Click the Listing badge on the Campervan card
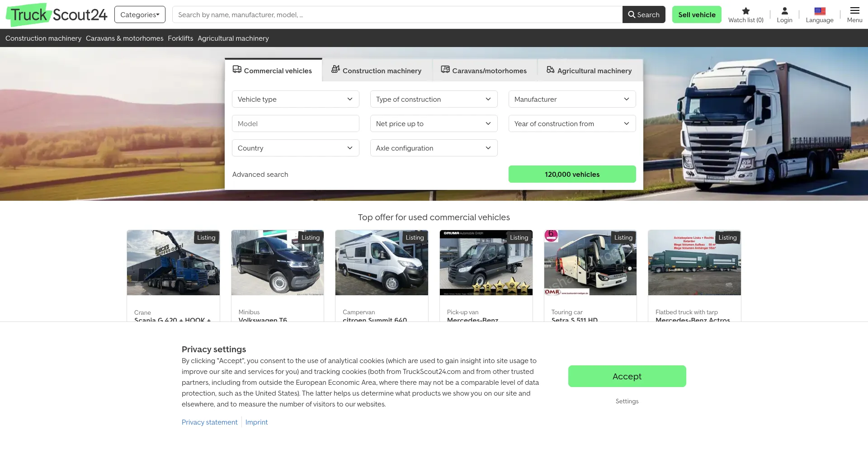 click(415, 237)
